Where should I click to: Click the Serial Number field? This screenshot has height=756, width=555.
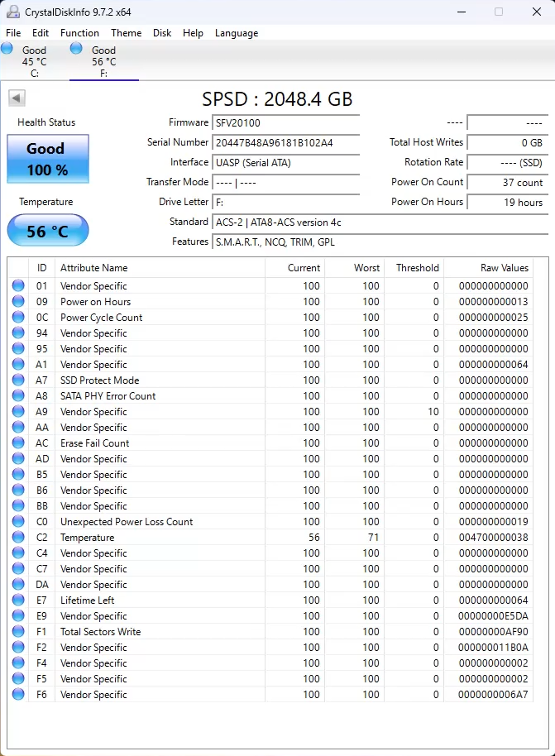tap(285, 142)
